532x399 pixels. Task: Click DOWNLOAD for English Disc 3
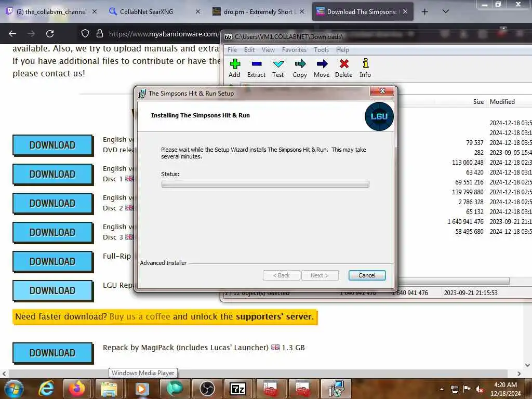click(x=52, y=233)
